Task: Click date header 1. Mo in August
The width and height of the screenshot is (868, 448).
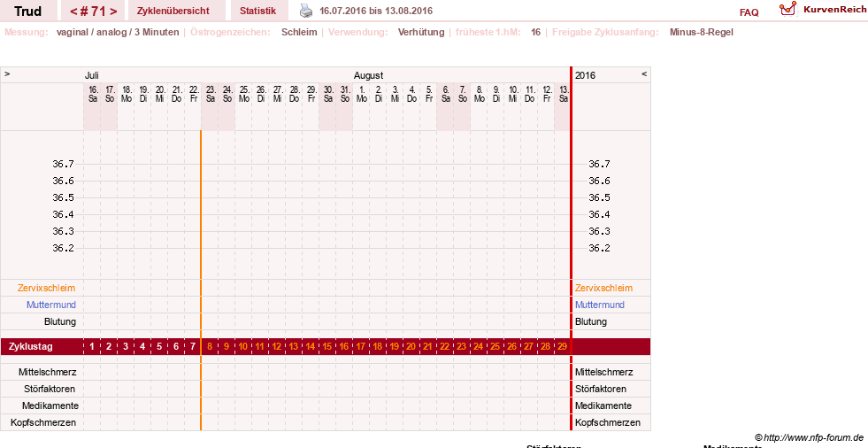Action: [x=362, y=94]
